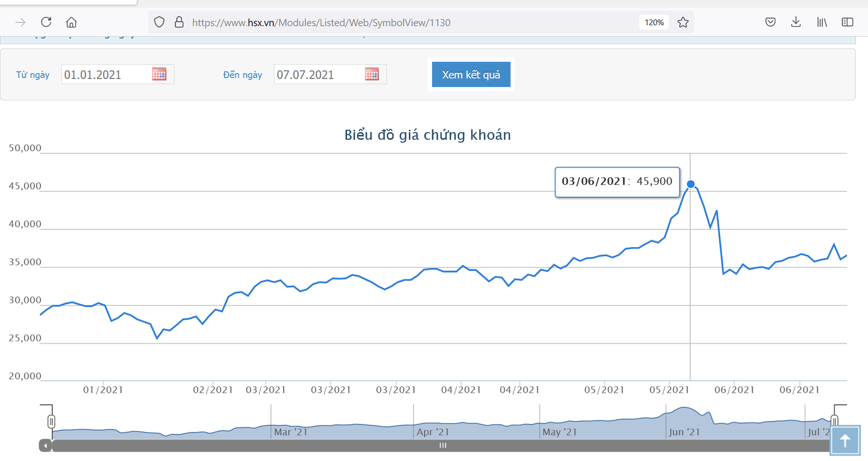Open the library bookmarks icon
This screenshot has width=868, height=461.
821,22
